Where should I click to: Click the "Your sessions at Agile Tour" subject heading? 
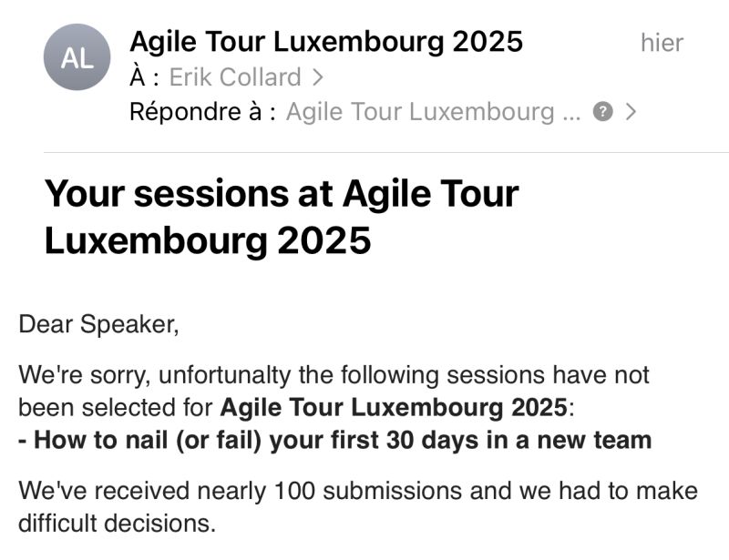tap(282, 194)
